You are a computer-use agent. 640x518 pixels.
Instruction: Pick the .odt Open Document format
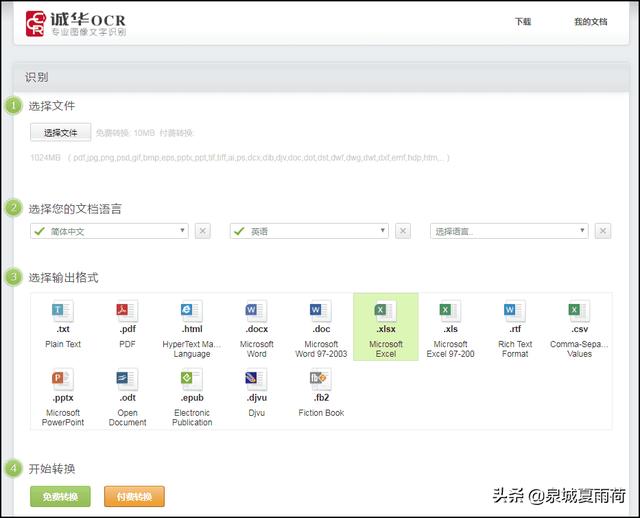(x=127, y=396)
